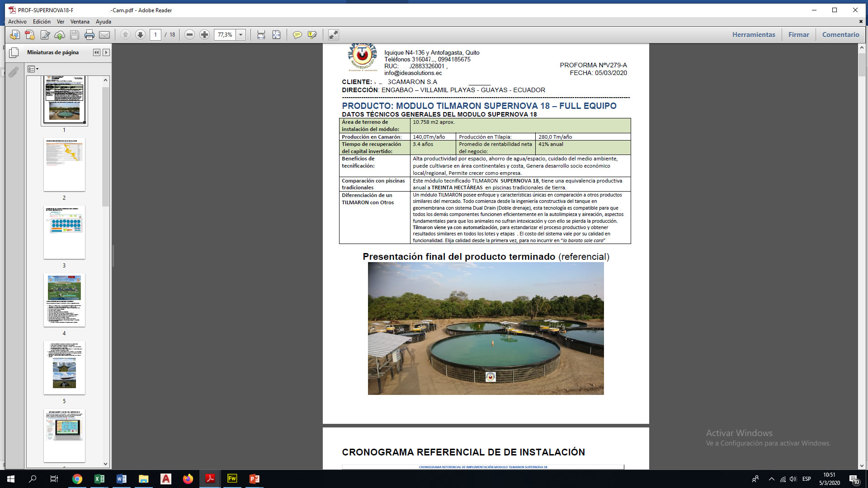
Task: Open Fireworks Fw from taskbar
Action: tap(232, 479)
